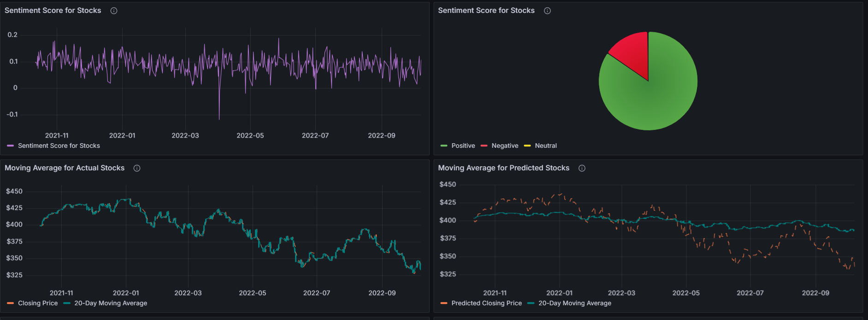Image resolution: width=868 pixels, height=320 pixels.
Task: Toggle Closing Price legend item
Action: pos(38,303)
